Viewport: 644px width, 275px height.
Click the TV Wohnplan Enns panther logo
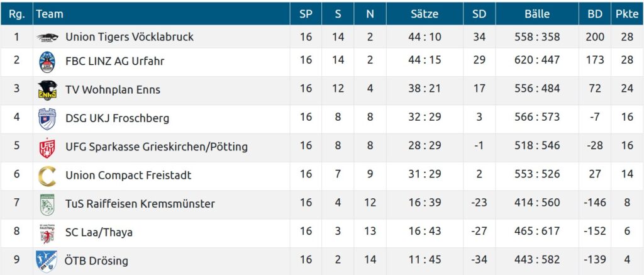coord(47,89)
